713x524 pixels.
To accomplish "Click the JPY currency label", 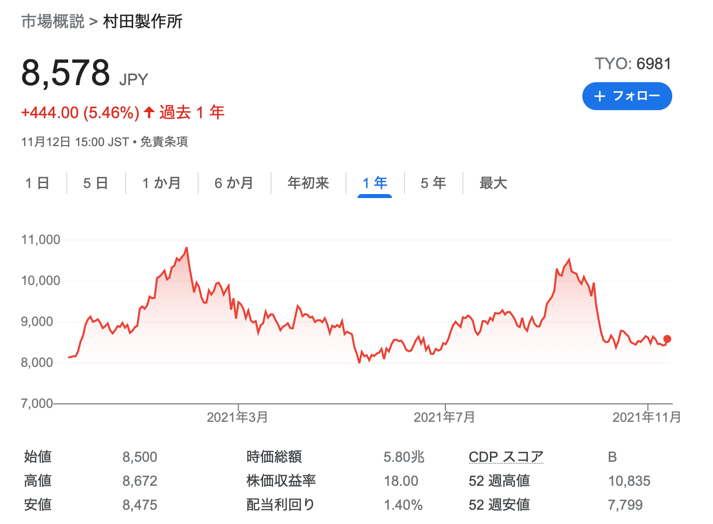I will (134, 80).
